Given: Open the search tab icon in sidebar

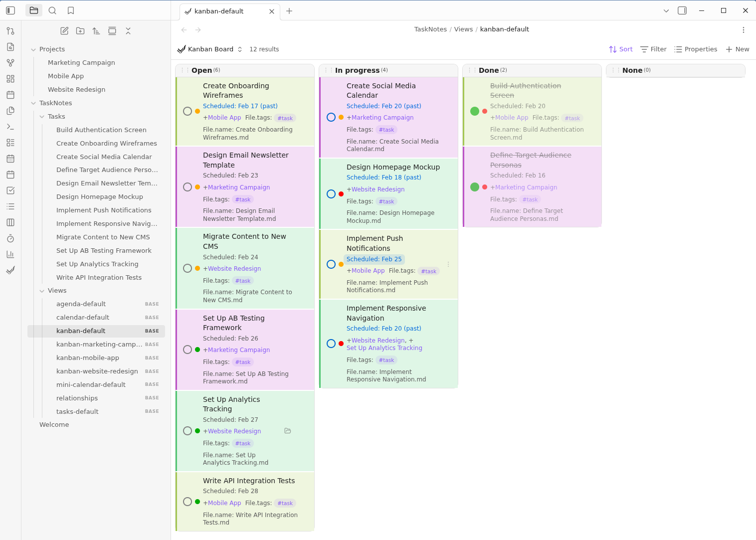Looking at the screenshot, I should click(x=52, y=10).
